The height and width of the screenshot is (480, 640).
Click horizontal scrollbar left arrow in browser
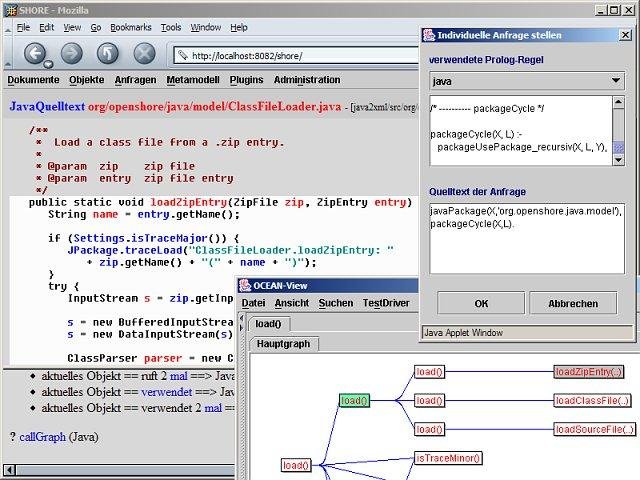10,470
